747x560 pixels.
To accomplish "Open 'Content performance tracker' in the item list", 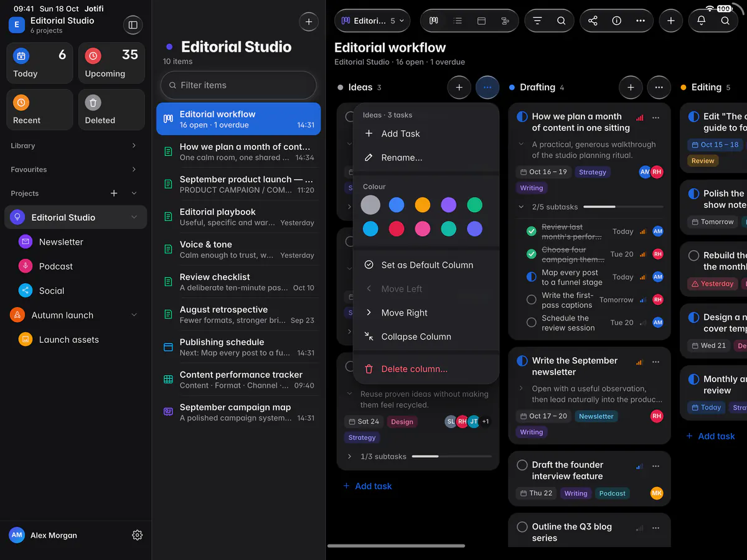I will click(x=238, y=380).
